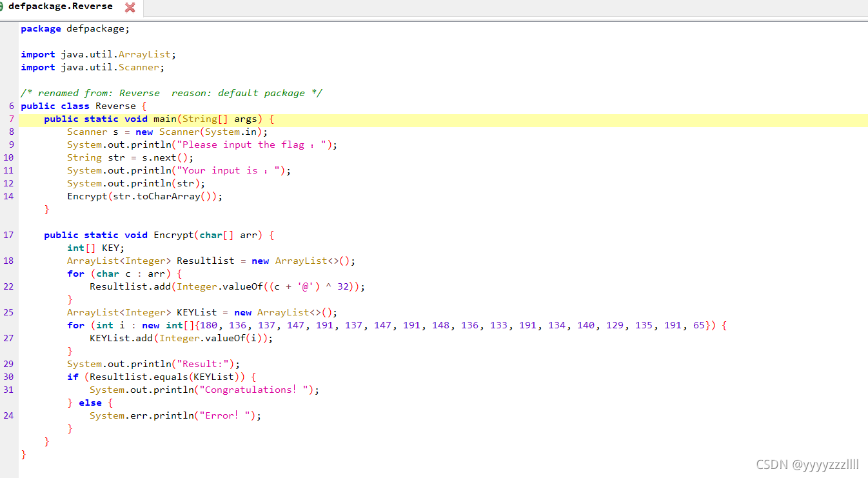
Task: Click line number 11 in the gutter
Action: pos(8,170)
